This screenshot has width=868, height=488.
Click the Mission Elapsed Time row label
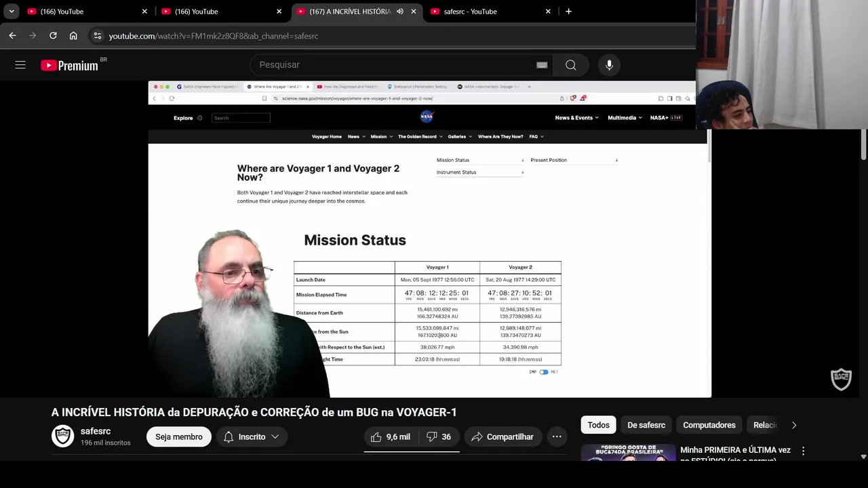[321, 295]
